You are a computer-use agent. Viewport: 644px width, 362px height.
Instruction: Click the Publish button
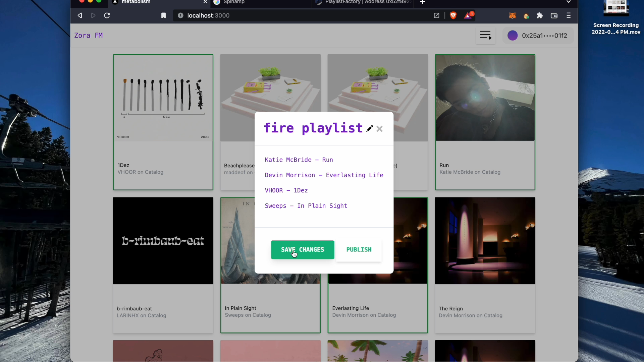click(359, 250)
